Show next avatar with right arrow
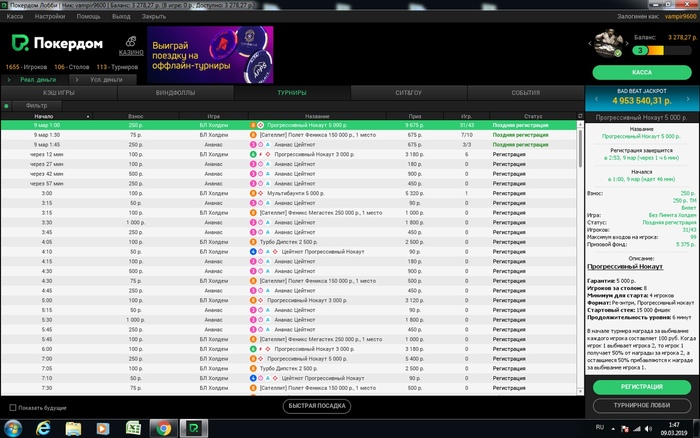This screenshot has width=700, height=438. click(x=627, y=44)
